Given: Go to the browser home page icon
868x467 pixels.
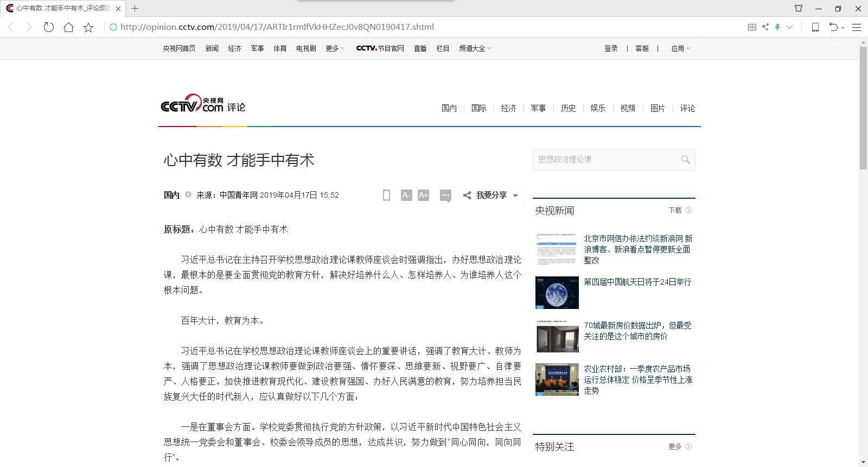Looking at the screenshot, I should pos(68,27).
